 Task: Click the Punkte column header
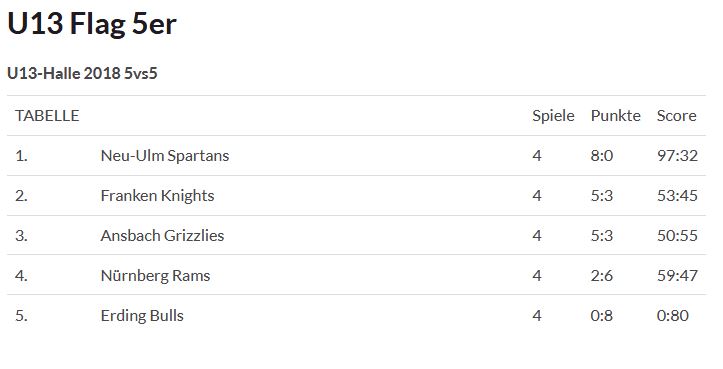pyautogui.click(x=616, y=116)
